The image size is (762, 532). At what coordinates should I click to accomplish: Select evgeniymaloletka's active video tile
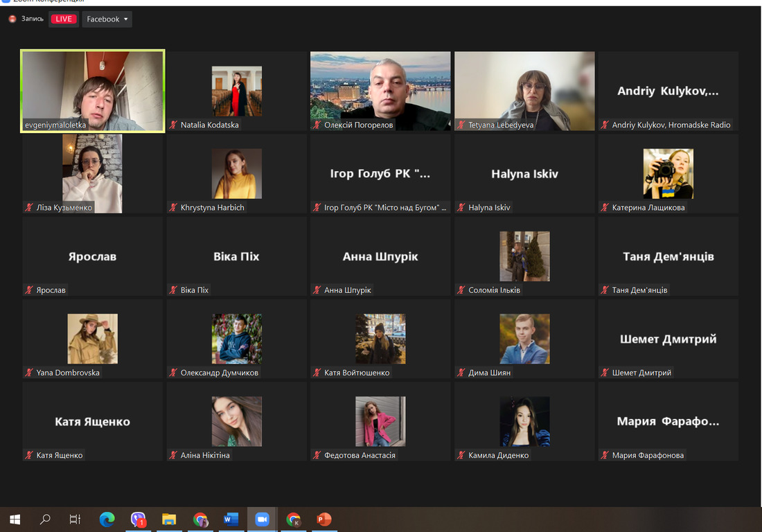pyautogui.click(x=92, y=91)
